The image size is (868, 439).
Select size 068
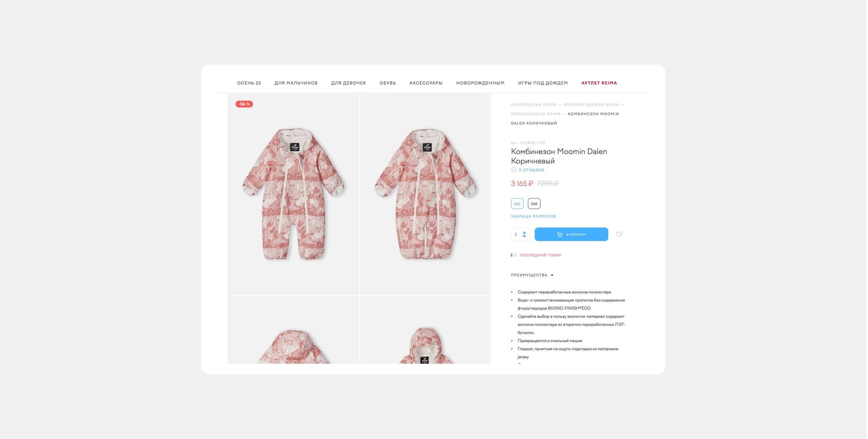(x=534, y=204)
